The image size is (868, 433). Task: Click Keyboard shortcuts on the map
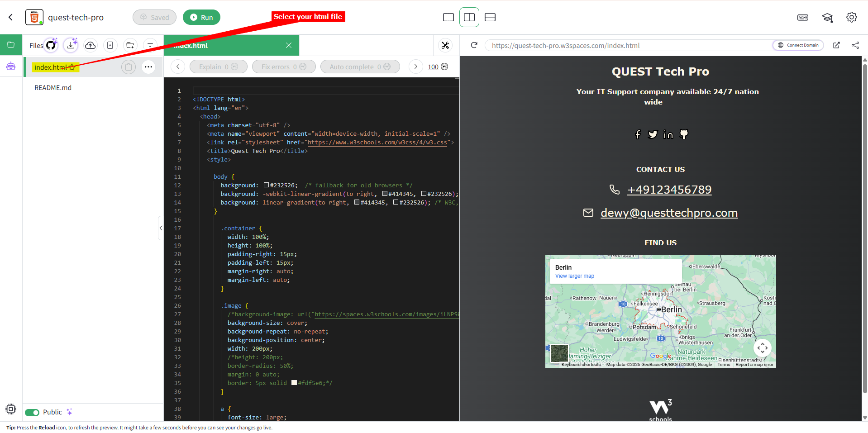581,365
